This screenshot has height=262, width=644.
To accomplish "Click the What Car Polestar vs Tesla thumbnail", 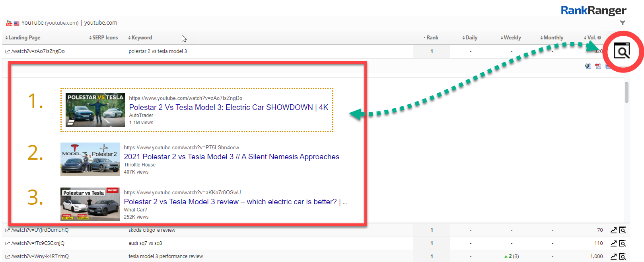I will pos(90,204).
